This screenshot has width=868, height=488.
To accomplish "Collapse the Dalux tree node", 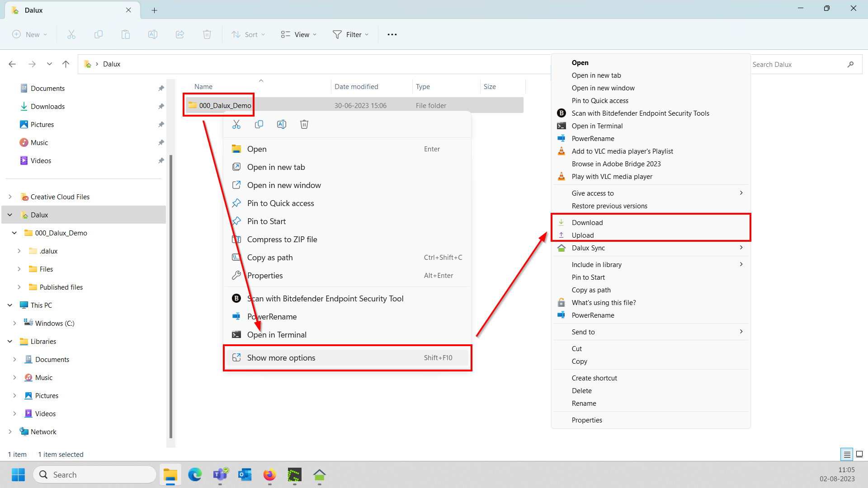I will pos(10,215).
